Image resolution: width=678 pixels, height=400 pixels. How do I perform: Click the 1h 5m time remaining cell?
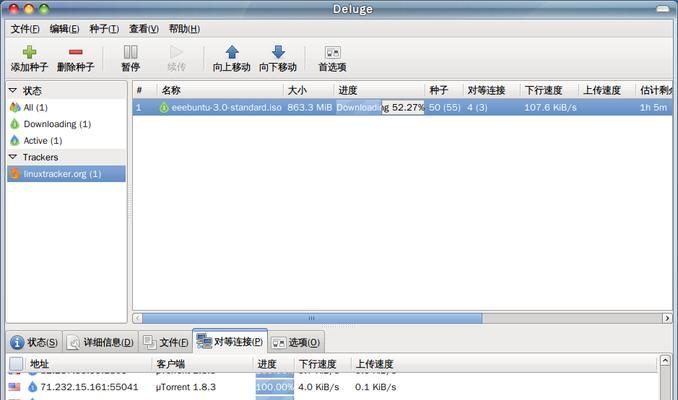pyautogui.click(x=653, y=107)
